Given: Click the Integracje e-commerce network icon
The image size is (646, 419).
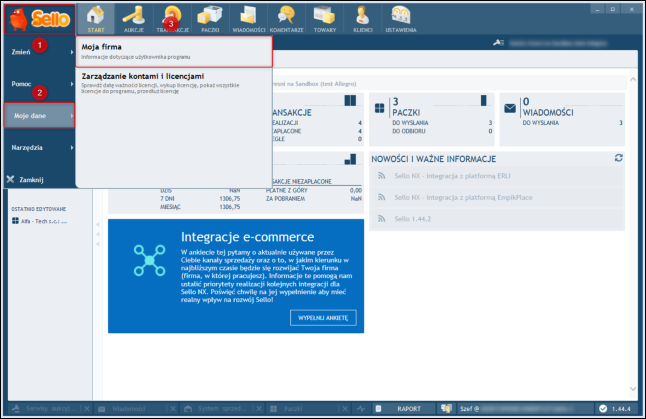Looking at the screenshot, I should coord(149,260).
